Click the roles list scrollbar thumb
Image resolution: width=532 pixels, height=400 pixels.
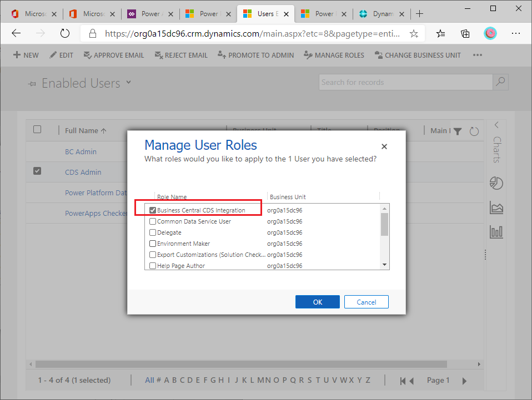point(384,224)
